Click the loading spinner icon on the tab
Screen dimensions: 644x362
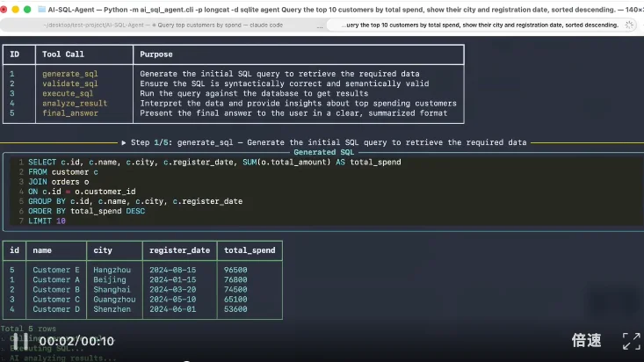pos(629,25)
